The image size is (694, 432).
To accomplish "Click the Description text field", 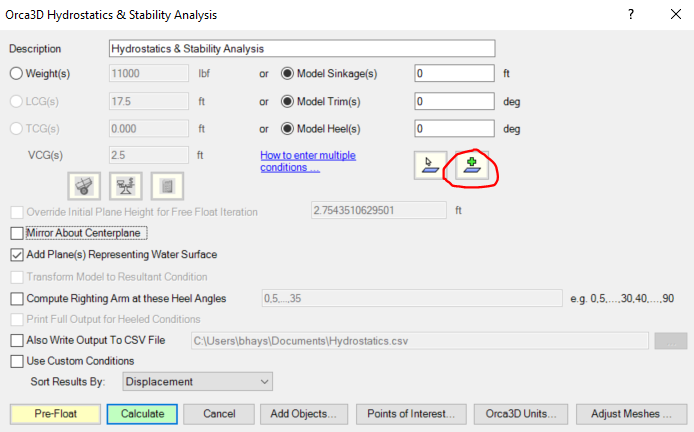I will [x=302, y=48].
